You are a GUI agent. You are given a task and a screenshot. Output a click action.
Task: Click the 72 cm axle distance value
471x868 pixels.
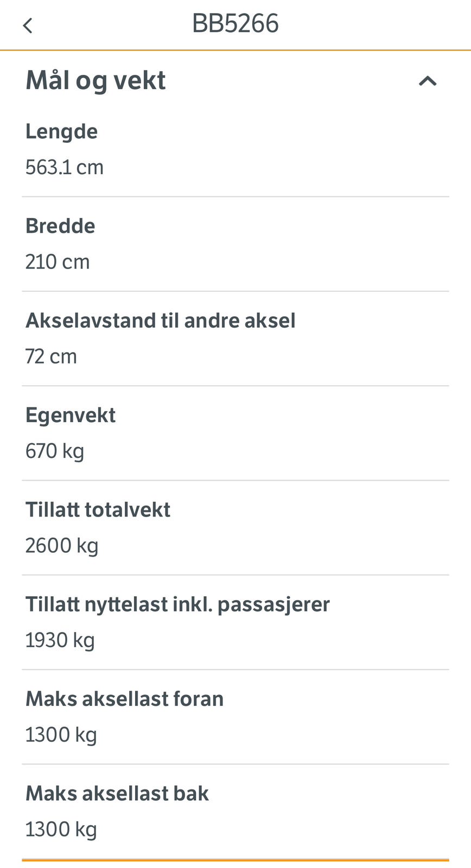[51, 356]
